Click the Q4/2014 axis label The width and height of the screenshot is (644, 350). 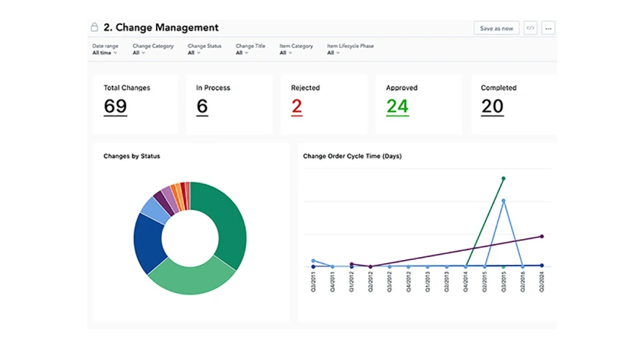click(x=465, y=282)
